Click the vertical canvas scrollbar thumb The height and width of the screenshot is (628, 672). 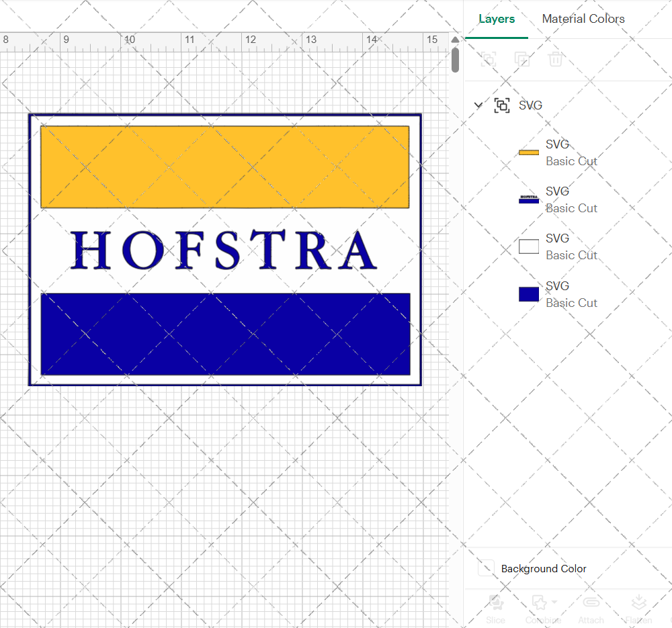[x=455, y=60]
